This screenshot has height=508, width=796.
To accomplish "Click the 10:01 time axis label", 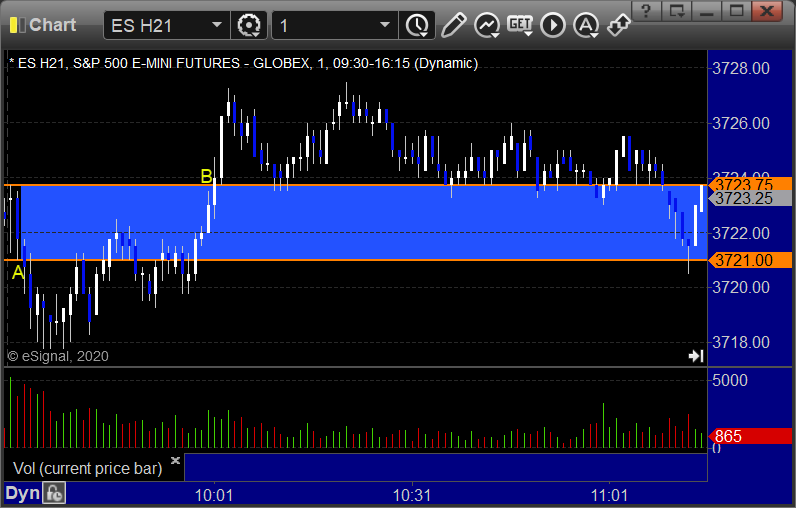I will tap(214, 495).
